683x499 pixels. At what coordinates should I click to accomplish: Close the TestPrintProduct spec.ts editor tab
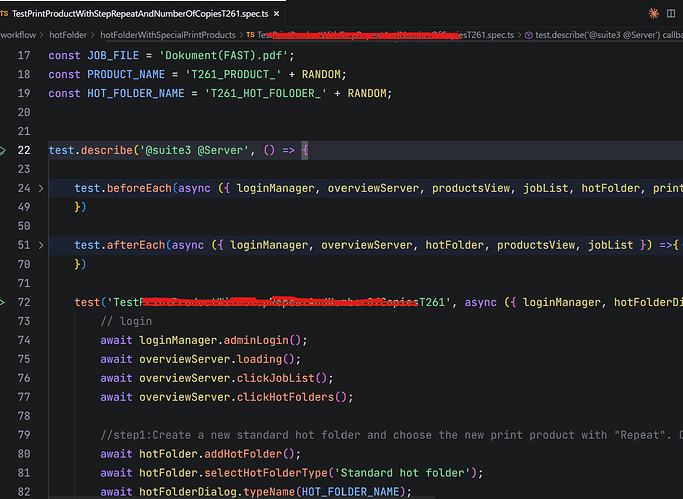276,14
